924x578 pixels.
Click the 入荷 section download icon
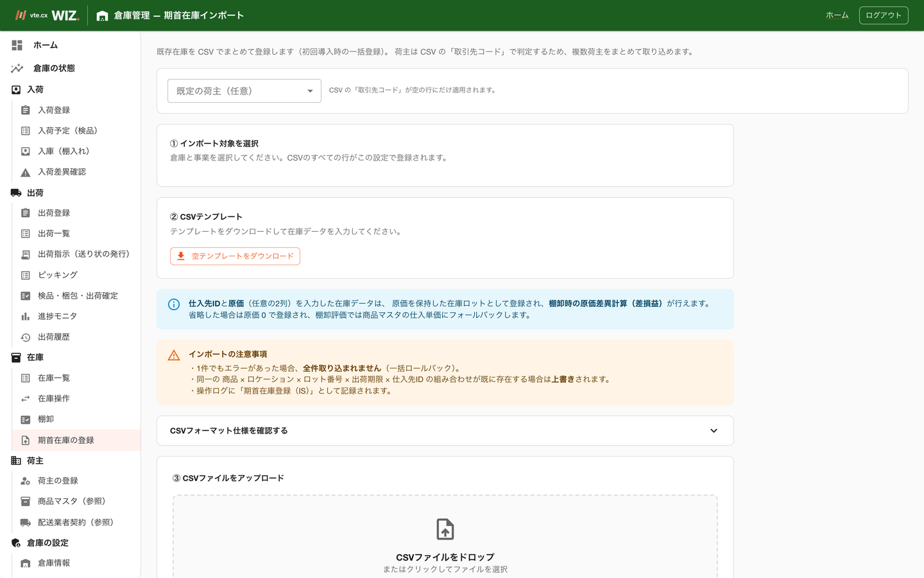click(16, 90)
